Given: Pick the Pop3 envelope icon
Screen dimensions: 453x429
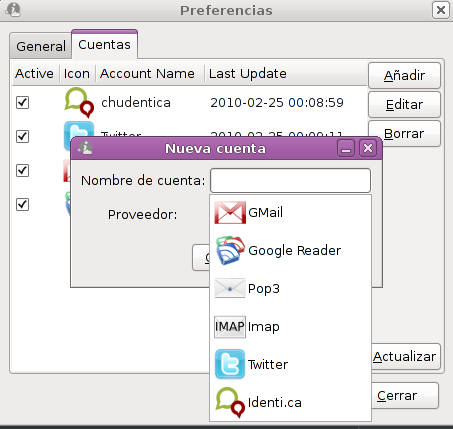Looking at the screenshot, I should [x=230, y=288].
